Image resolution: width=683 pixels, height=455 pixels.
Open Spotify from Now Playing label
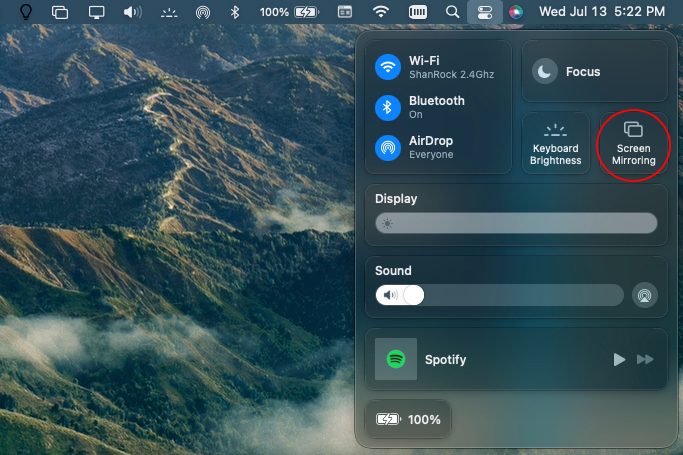[445, 360]
